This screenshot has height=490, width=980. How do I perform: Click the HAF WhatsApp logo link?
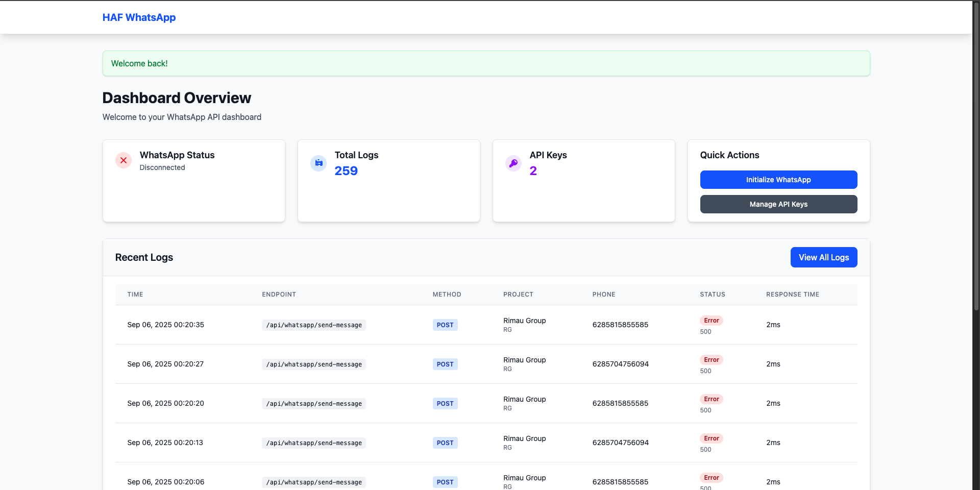pyautogui.click(x=139, y=17)
